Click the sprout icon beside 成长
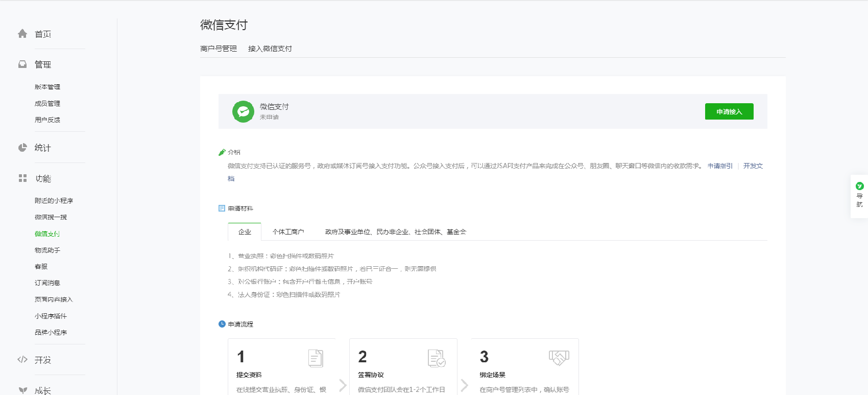Image resolution: width=868 pixels, height=395 pixels. (x=22, y=390)
